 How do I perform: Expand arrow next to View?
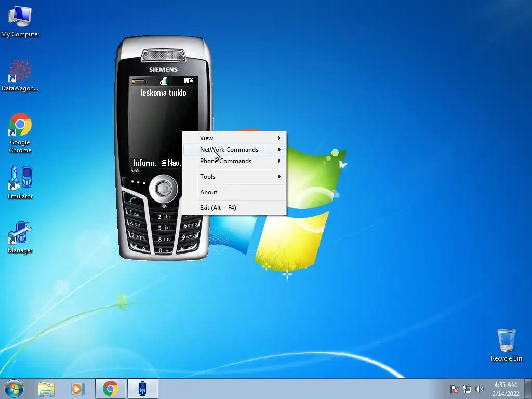coord(279,138)
